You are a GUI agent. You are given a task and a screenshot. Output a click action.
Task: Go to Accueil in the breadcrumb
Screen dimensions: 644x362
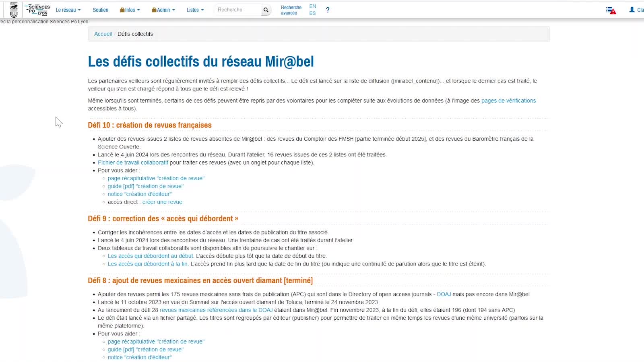[x=103, y=34]
